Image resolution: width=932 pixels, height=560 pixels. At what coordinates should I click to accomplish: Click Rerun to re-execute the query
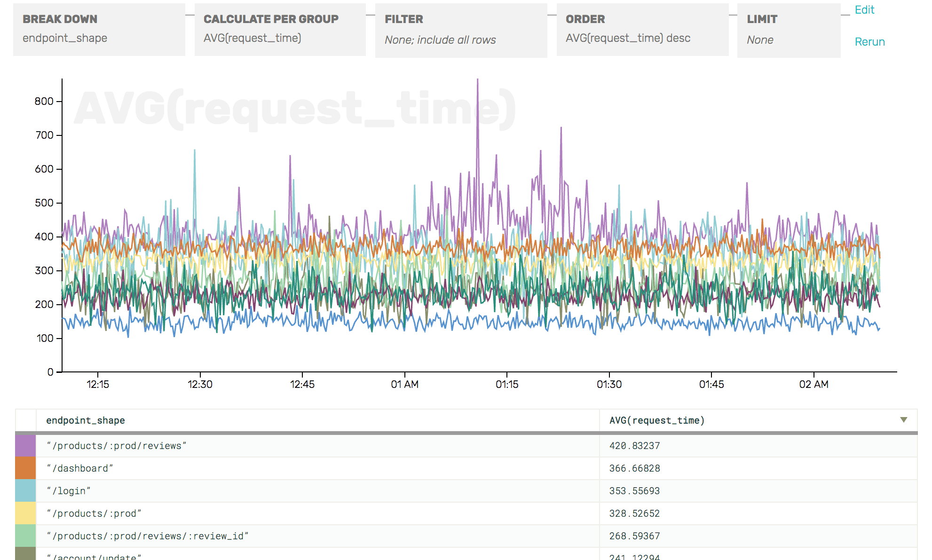pyautogui.click(x=869, y=41)
